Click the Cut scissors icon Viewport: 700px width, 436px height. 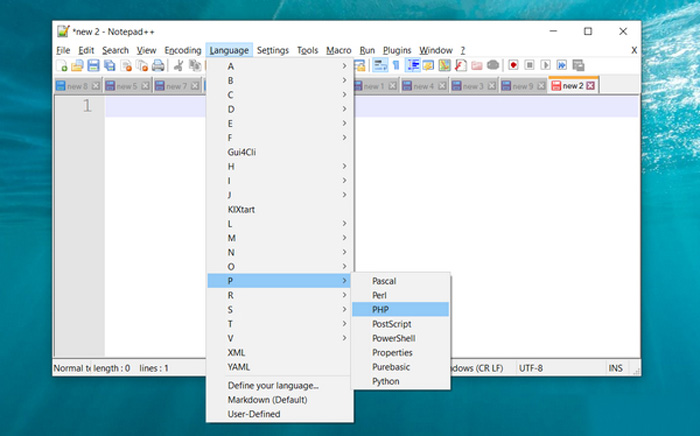(x=179, y=66)
